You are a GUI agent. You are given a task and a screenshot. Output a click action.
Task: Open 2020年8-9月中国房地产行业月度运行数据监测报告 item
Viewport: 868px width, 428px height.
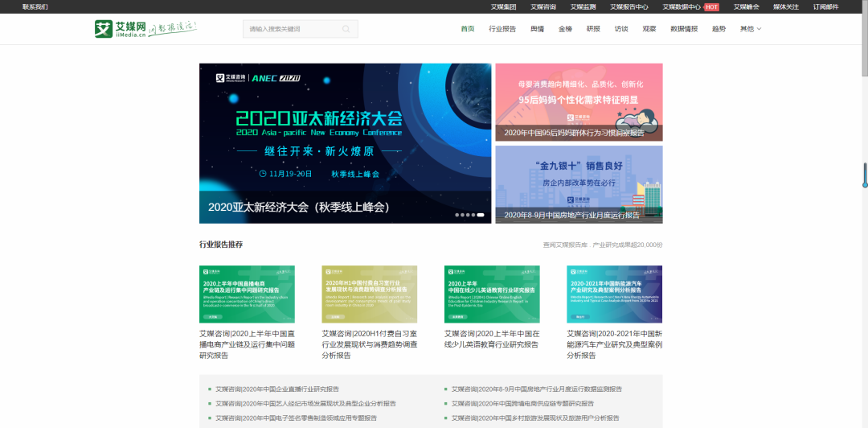click(536, 389)
